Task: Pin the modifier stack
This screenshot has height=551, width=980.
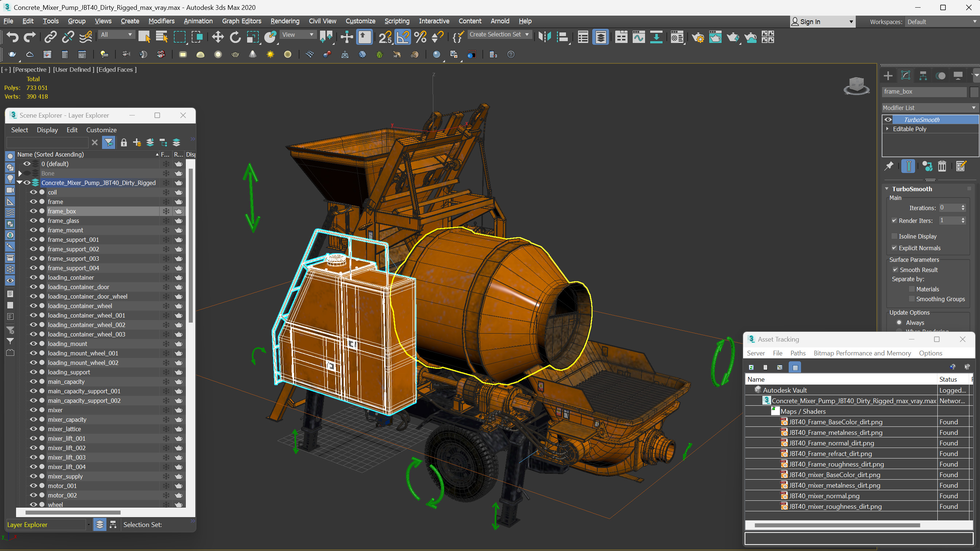Action: pyautogui.click(x=889, y=166)
